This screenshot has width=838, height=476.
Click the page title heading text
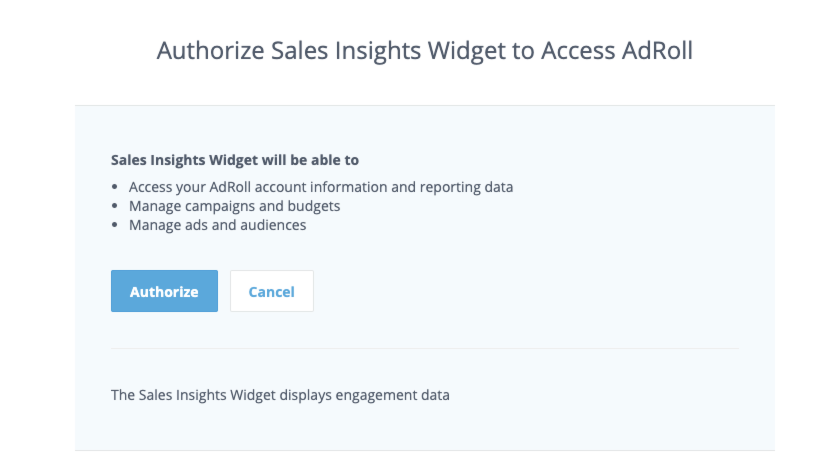click(424, 51)
